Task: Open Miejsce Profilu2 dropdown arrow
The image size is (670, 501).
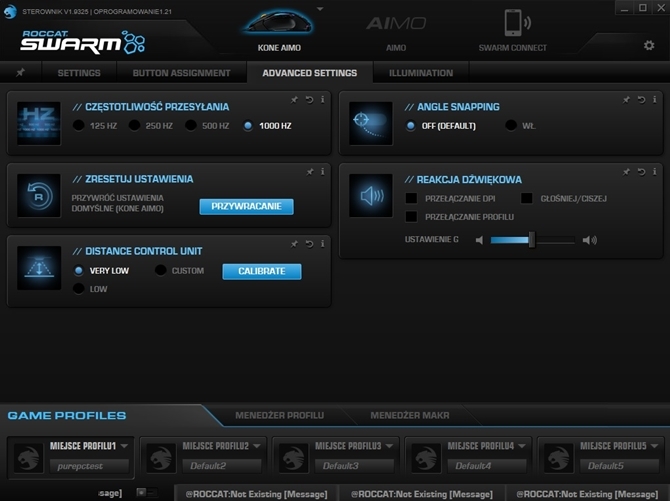Action: pyautogui.click(x=257, y=446)
